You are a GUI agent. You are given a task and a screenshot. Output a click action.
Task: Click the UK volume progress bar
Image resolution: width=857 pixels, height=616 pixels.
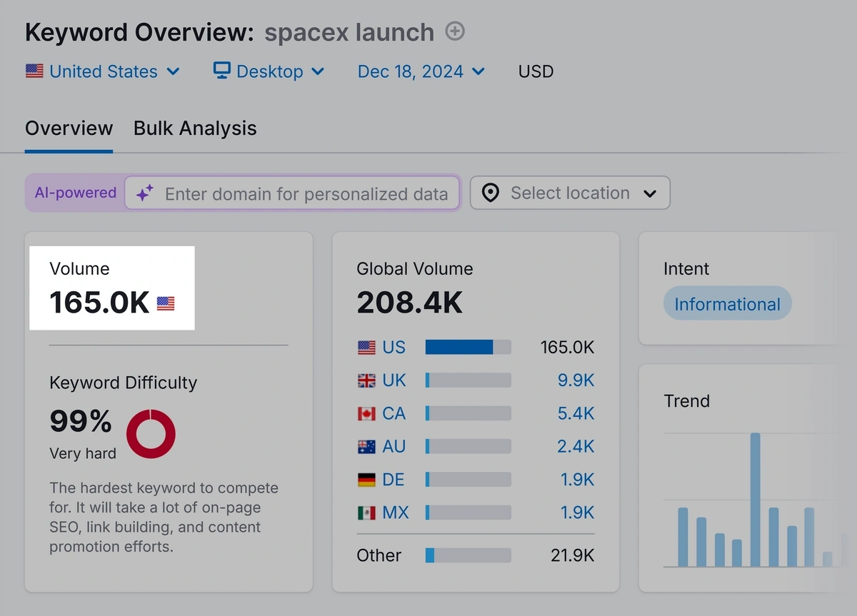tap(468, 380)
